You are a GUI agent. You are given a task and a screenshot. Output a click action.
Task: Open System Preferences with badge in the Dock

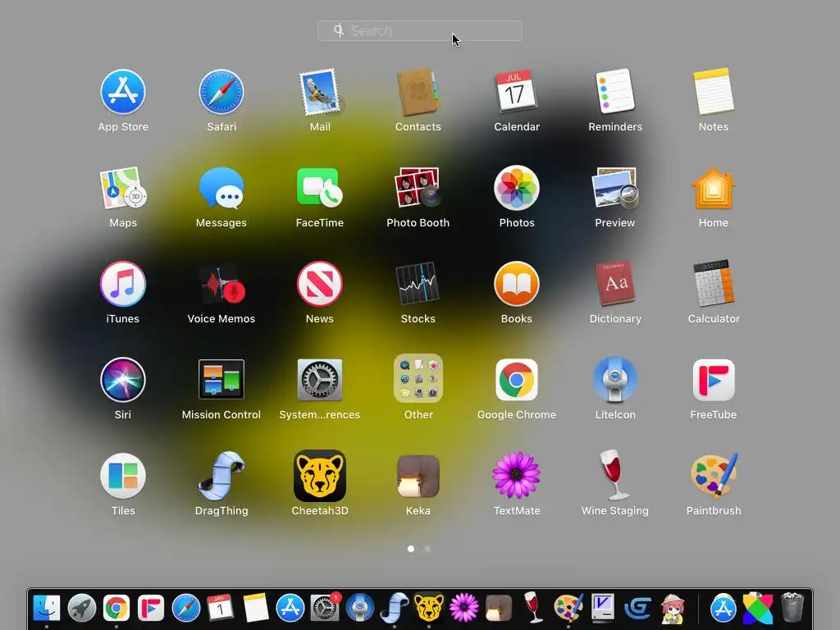(x=325, y=608)
